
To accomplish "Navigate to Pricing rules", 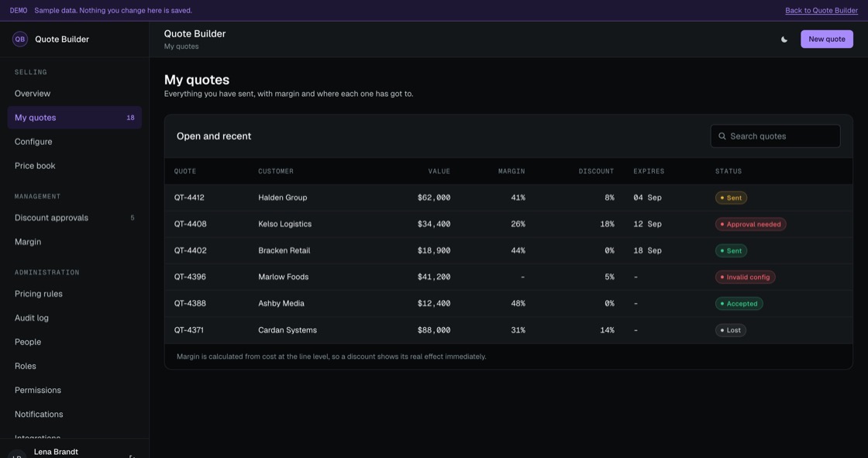I will pos(74,294).
